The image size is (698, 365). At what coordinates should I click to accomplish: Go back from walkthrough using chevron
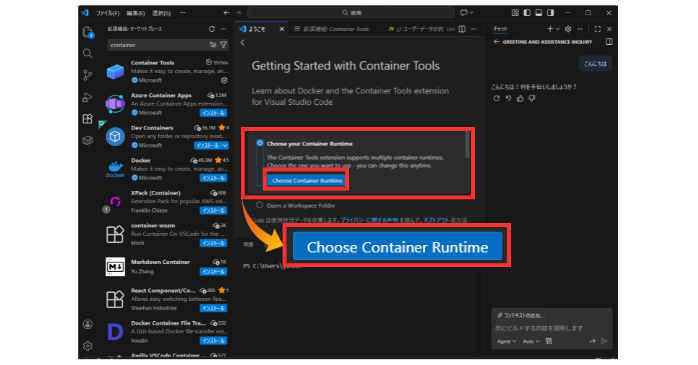click(243, 43)
